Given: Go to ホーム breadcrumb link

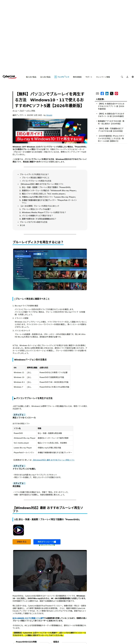Looking at the screenshot, I should click(x=15, y=111).
